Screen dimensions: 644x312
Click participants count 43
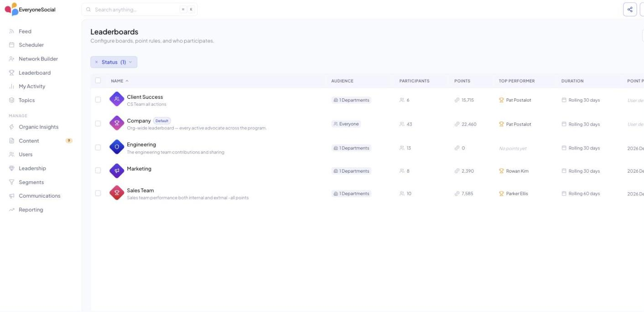point(409,124)
